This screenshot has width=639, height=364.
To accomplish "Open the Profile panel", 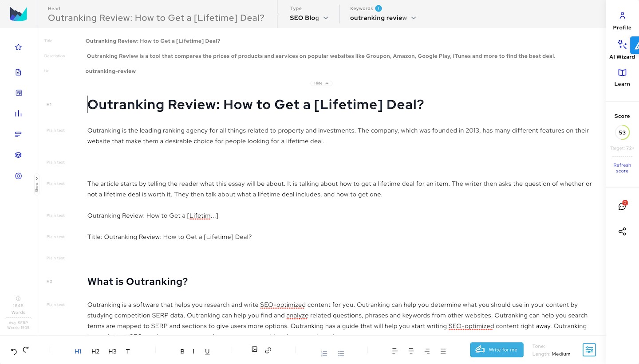I will [x=622, y=21].
